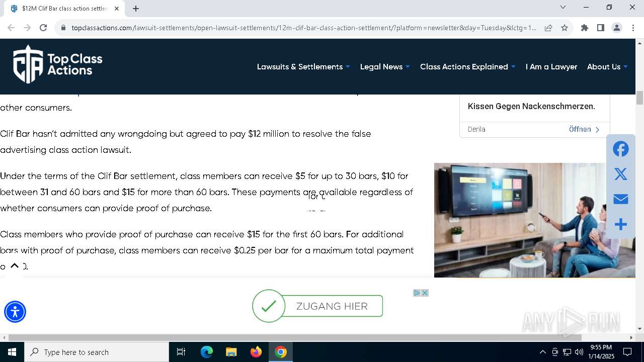Click Kissen Gegen Nackenschmerzen ad headline

point(531,106)
